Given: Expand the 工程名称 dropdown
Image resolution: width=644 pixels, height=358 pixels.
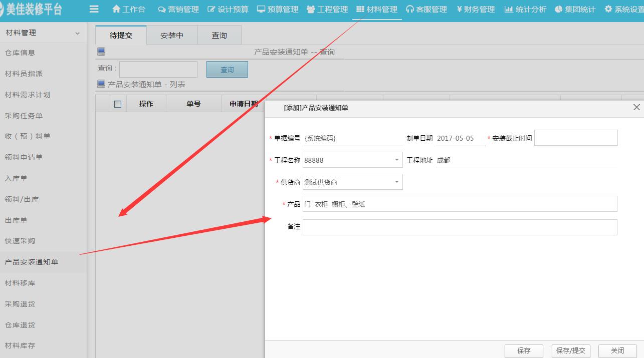Looking at the screenshot, I should pyautogui.click(x=396, y=160).
